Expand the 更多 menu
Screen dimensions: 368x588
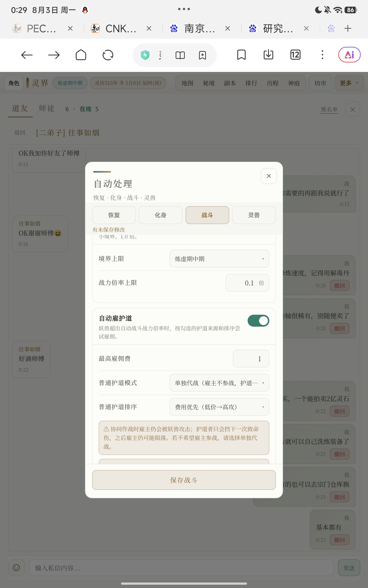349,83
